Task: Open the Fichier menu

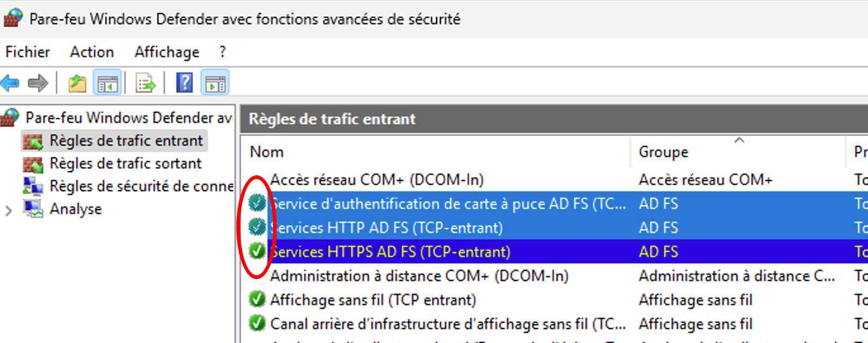Action: [x=28, y=52]
